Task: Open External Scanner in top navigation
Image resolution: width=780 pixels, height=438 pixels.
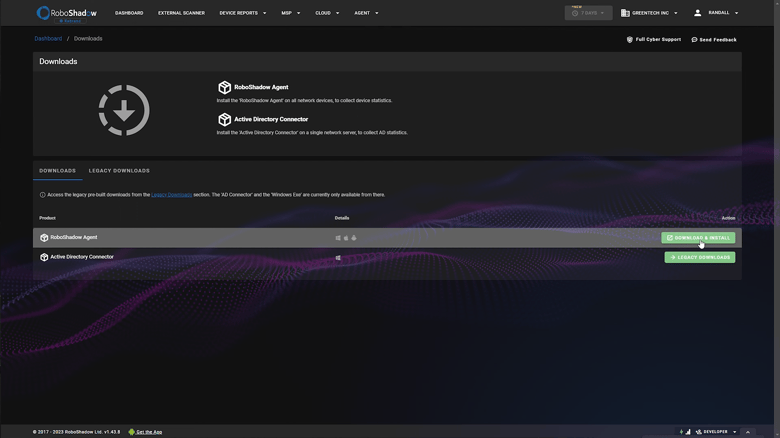Action: (x=181, y=13)
